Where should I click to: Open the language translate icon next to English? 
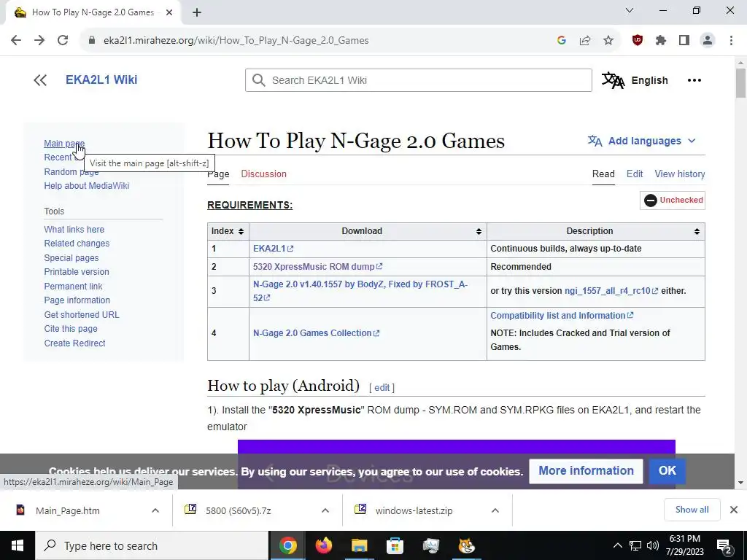[x=613, y=80]
